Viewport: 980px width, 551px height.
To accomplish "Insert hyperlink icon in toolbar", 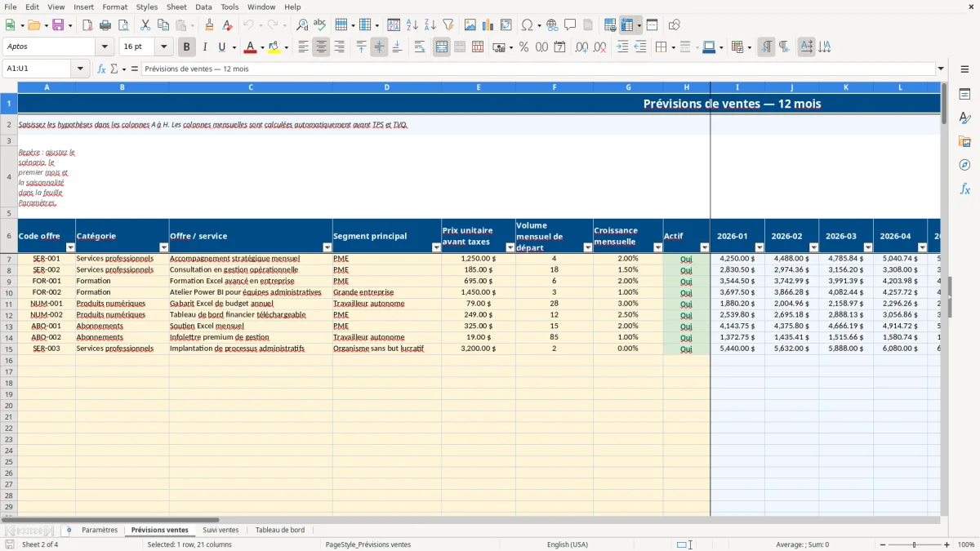I will [552, 25].
